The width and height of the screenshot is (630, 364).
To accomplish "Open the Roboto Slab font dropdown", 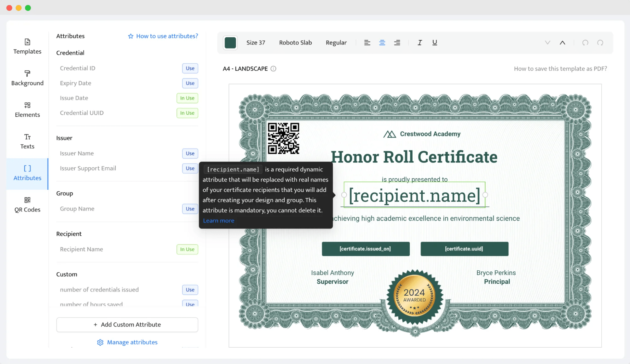I will point(295,43).
